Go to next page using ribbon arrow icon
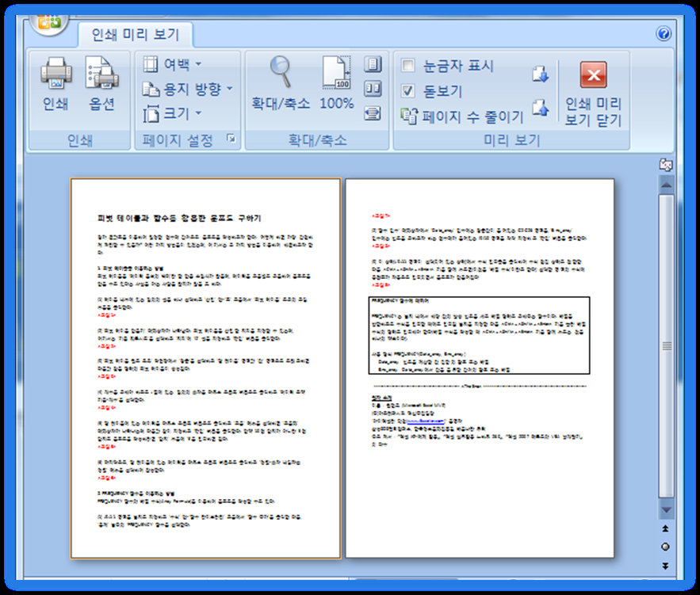The height and width of the screenshot is (595, 700). tap(540, 74)
